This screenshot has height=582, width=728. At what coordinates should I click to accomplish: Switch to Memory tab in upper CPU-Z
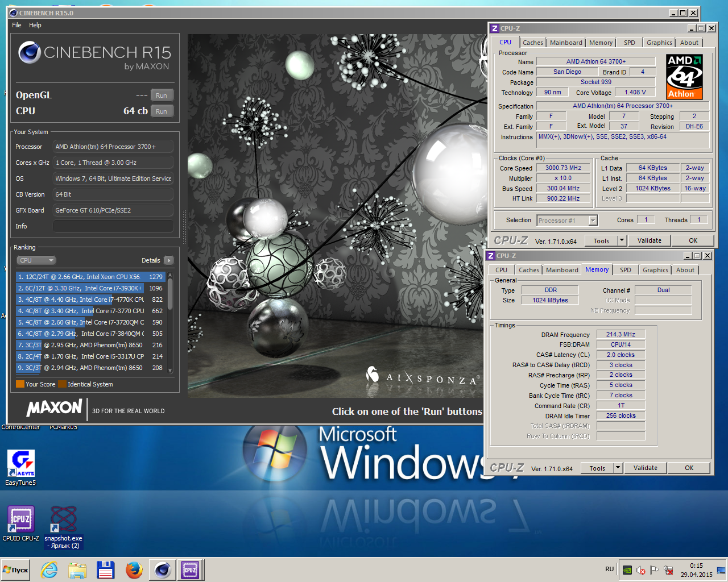pos(601,43)
